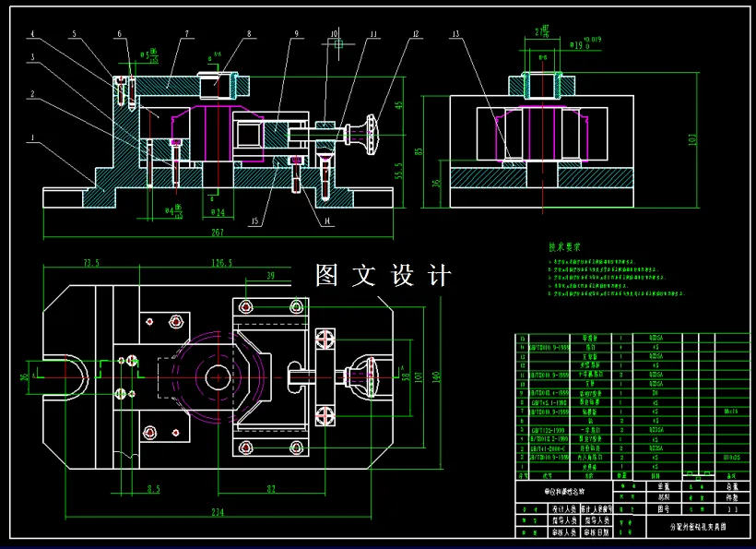Select part callout number 7 leader label
The width and height of the screenshot is (756, 549).
187,34
